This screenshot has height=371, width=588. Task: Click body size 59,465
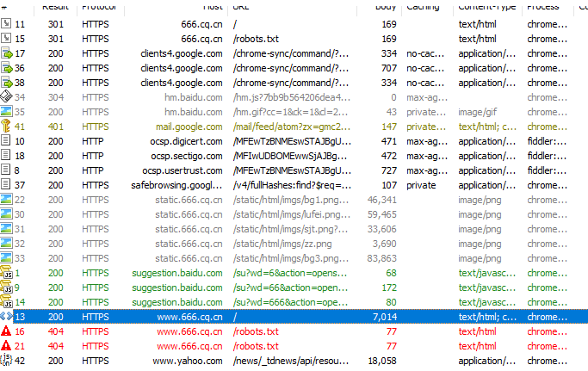pos(381,214)
